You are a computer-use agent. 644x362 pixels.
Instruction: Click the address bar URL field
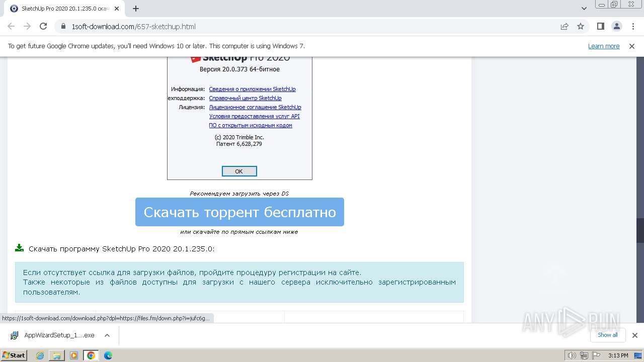coord(312,26)
